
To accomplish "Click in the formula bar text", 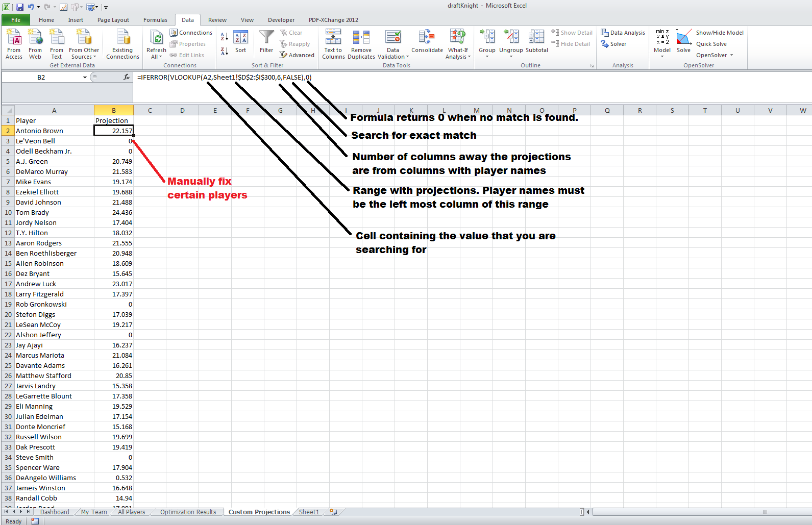I will pyautogui.click(x=224, y=78).
